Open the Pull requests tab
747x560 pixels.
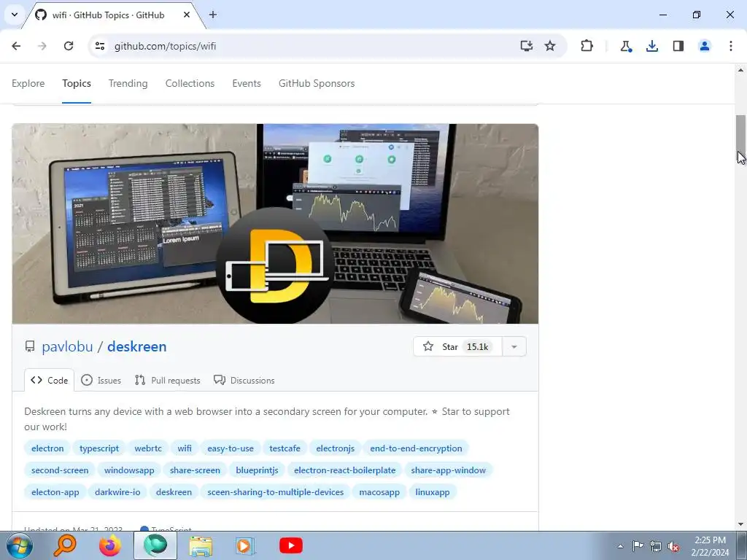(x=167, y=381)
